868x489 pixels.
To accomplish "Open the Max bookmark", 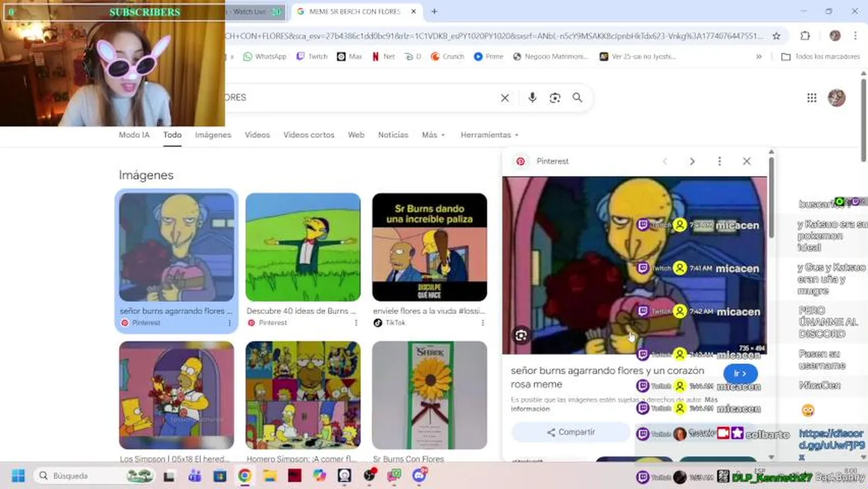I will tap(350, 56).
